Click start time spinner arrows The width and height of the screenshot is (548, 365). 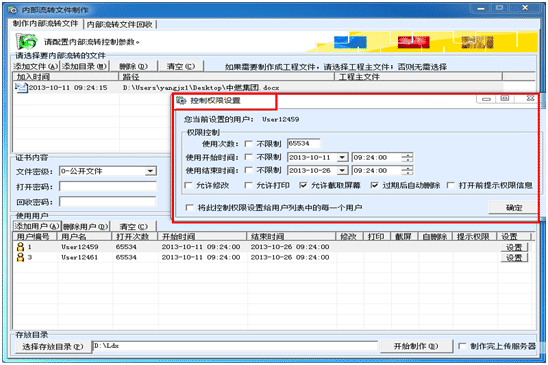[407, 158]
